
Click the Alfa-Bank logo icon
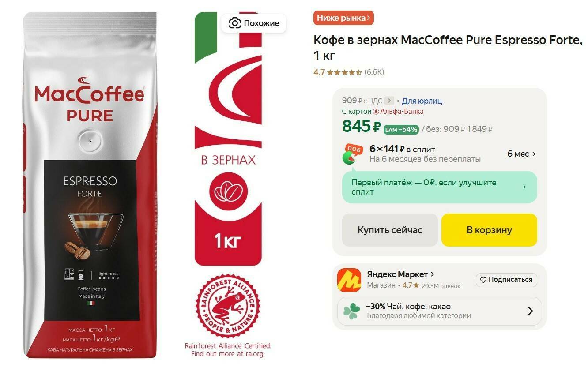click(x=376, y=112)
